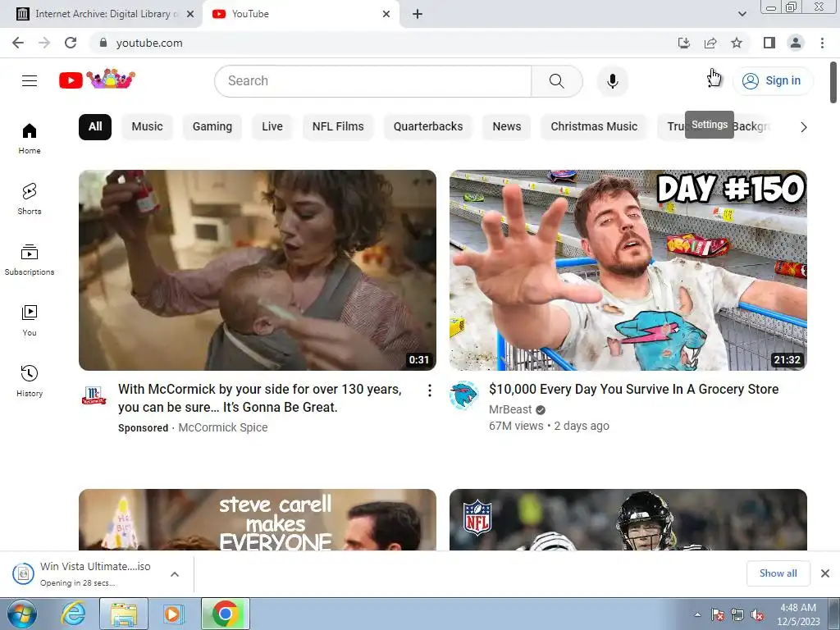The width and height of the screenshot is (840, 630).
Task: Click the youtube.com address bar
Action: point(381,43)
